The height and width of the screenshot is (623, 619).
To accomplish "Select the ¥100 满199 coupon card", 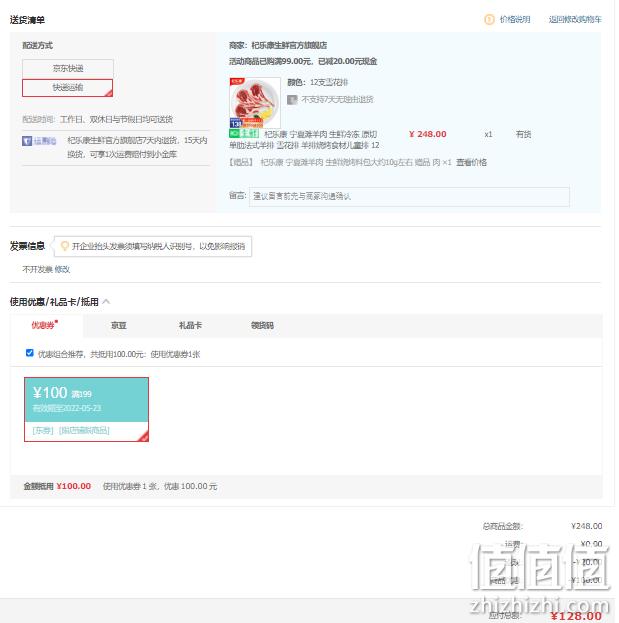I will [x=87, y=409].
